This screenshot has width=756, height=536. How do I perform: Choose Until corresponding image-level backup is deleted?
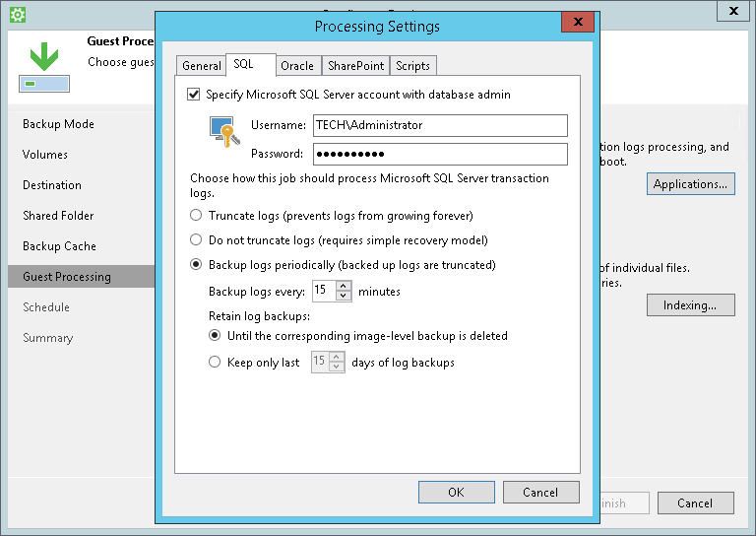(x=215, y=335)
